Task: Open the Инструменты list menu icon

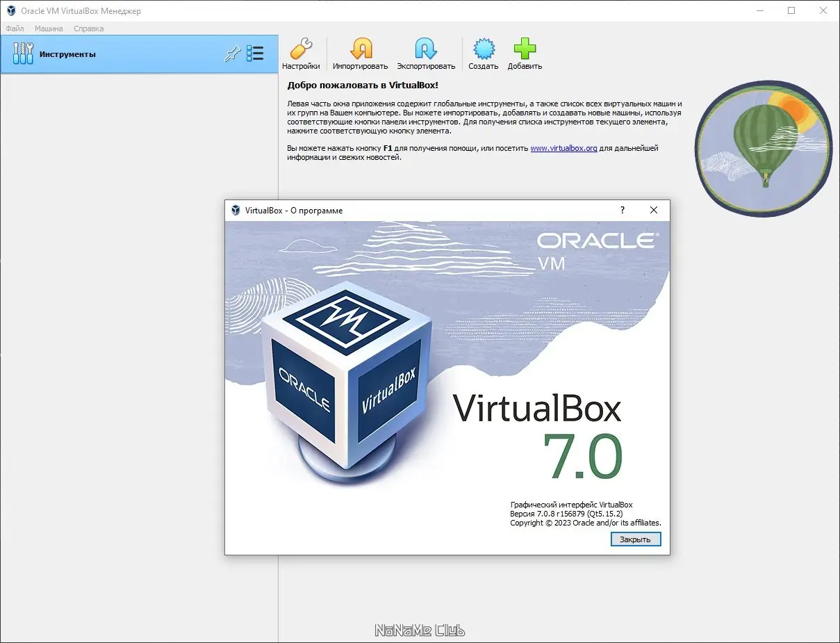Action: tap(255, 54)
